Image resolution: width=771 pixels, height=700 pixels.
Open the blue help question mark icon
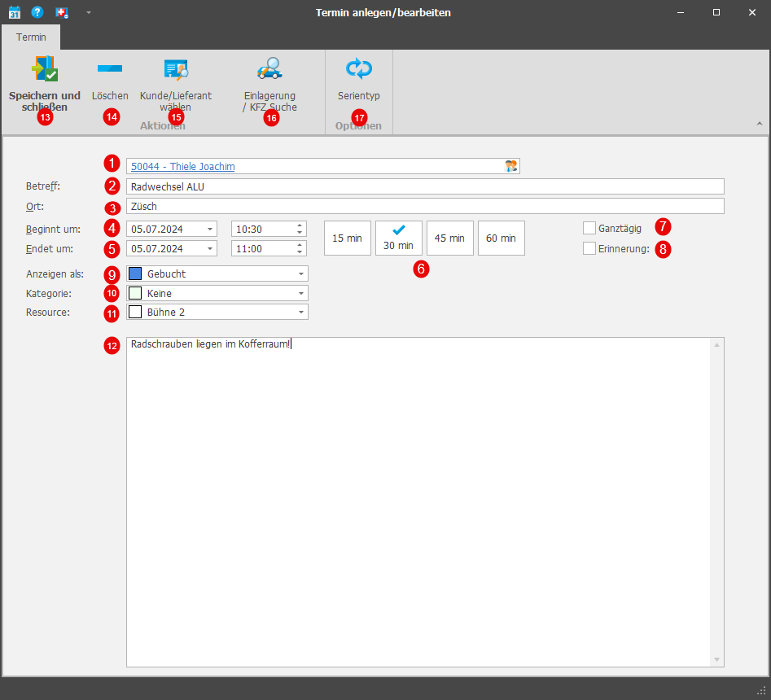[37, 12]
